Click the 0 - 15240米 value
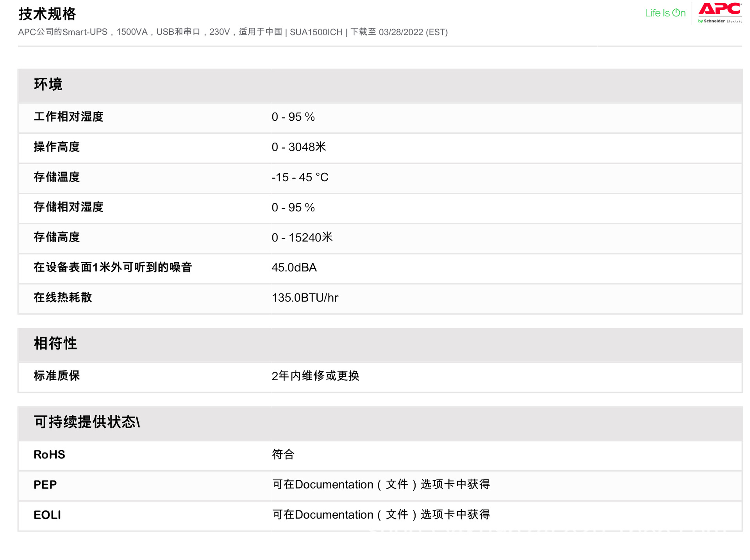 click(302, 237)
